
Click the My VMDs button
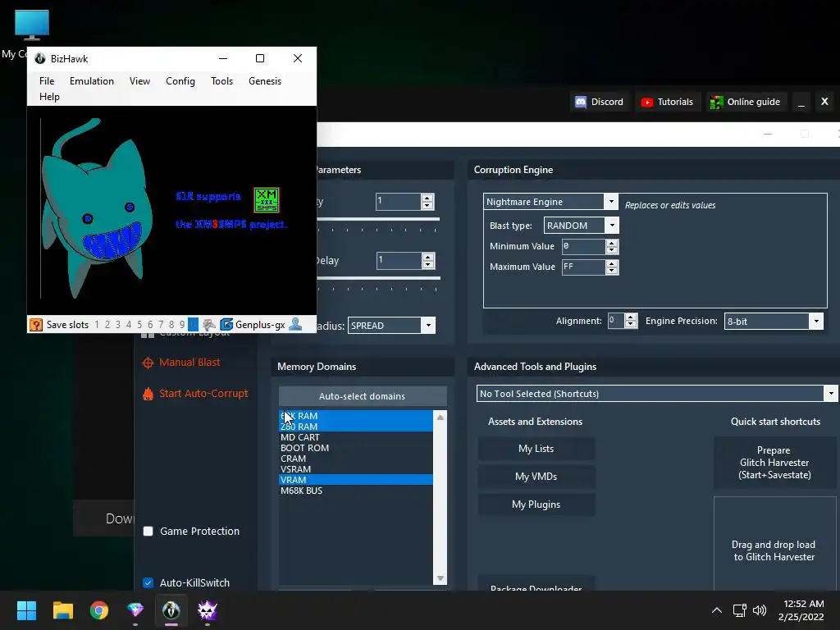[536, 477]
